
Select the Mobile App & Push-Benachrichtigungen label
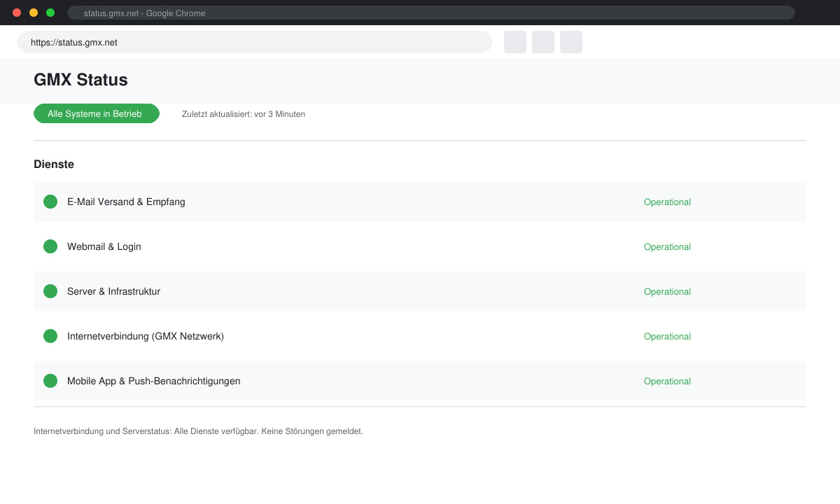pyautogui.click(x=154, y=381)
